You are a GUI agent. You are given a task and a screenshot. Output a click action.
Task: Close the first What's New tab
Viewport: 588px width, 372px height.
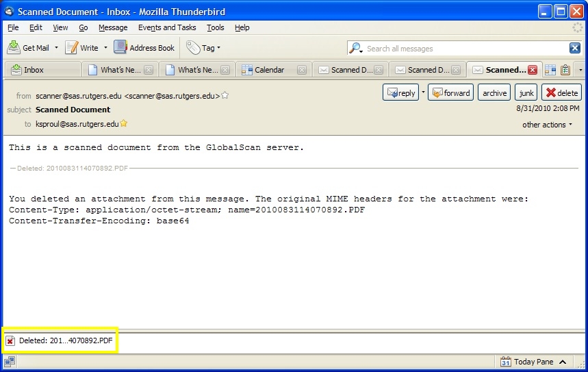(149, 70)
